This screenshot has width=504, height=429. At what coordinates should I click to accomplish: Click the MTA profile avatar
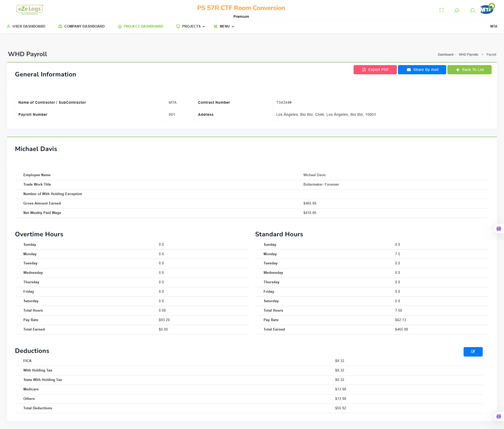pos(487,9)
